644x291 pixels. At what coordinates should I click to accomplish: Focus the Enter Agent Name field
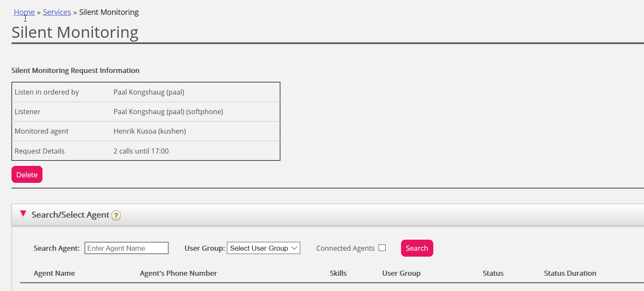tap(127, 248)
